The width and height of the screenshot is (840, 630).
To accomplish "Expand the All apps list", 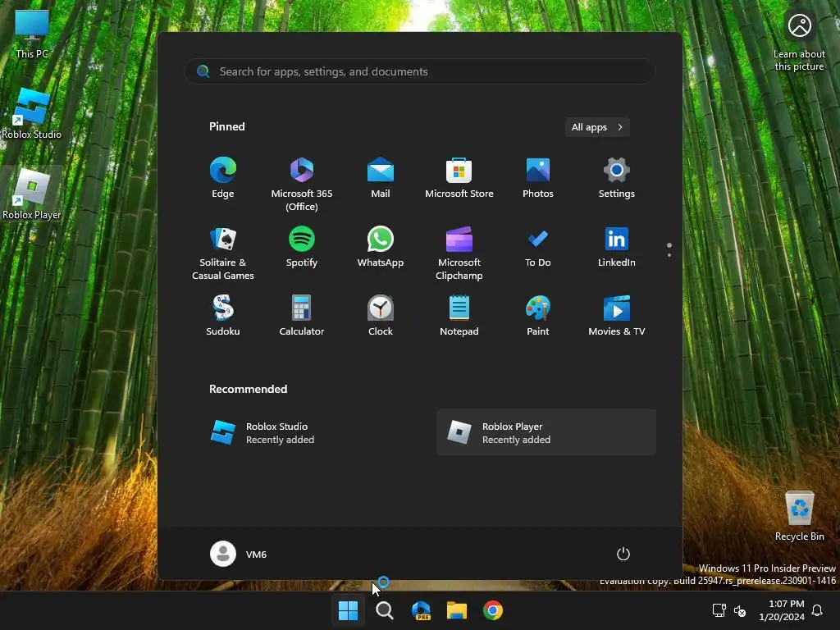I will click(597, 127).
